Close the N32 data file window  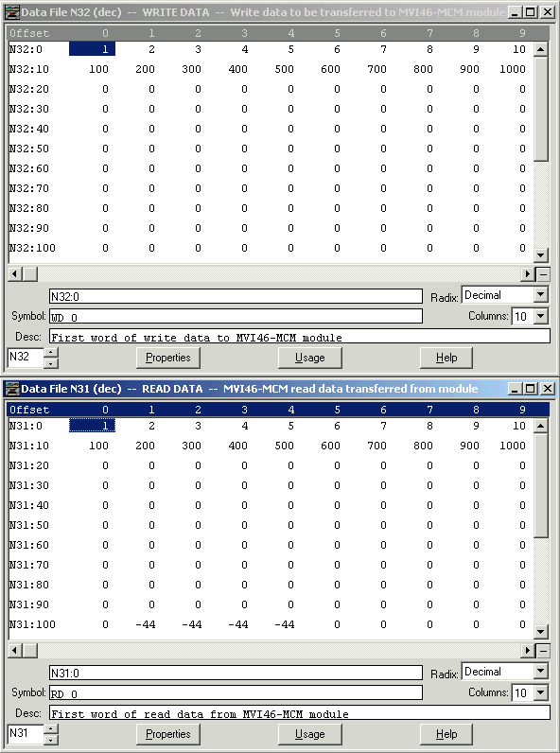click(x=548, y=12)
